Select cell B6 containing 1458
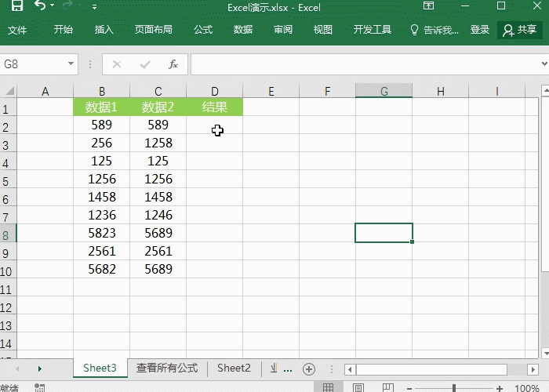Viewport: 549px width, 392px height. pos(101,197)
